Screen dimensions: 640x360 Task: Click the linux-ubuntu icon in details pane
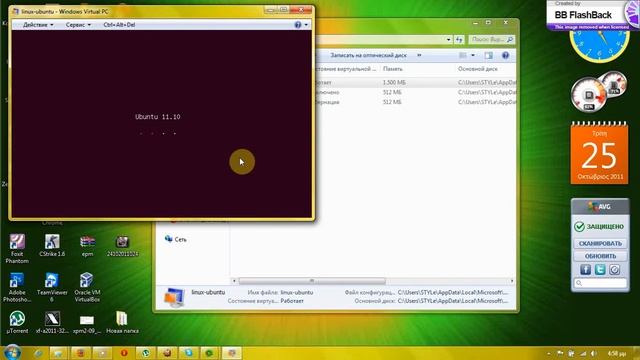[x=174, y=297]
